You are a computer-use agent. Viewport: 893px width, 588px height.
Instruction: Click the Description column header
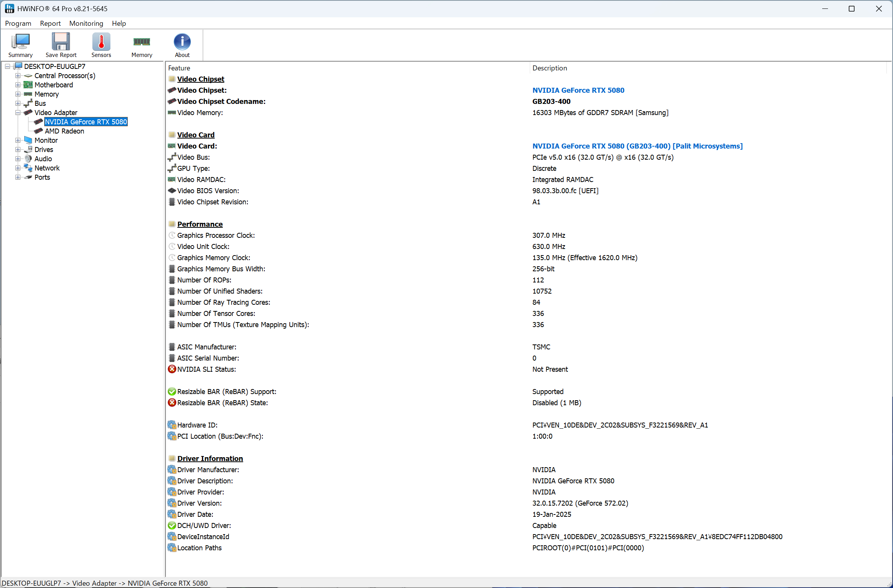coord(549,68)
